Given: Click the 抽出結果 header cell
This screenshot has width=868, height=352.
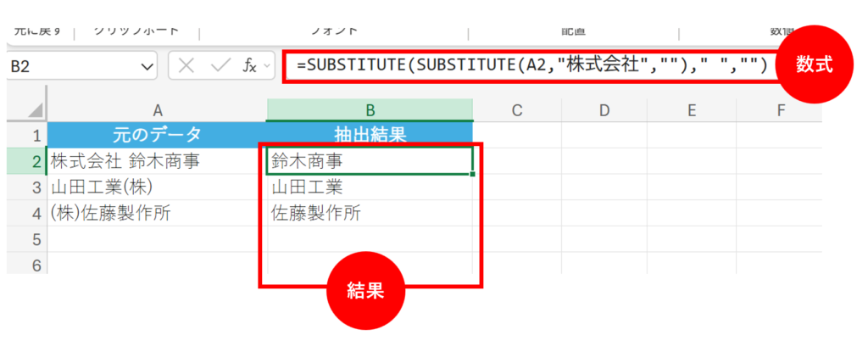Looking at the screenshot, I should pyautogui.click(x=370, y=135).
